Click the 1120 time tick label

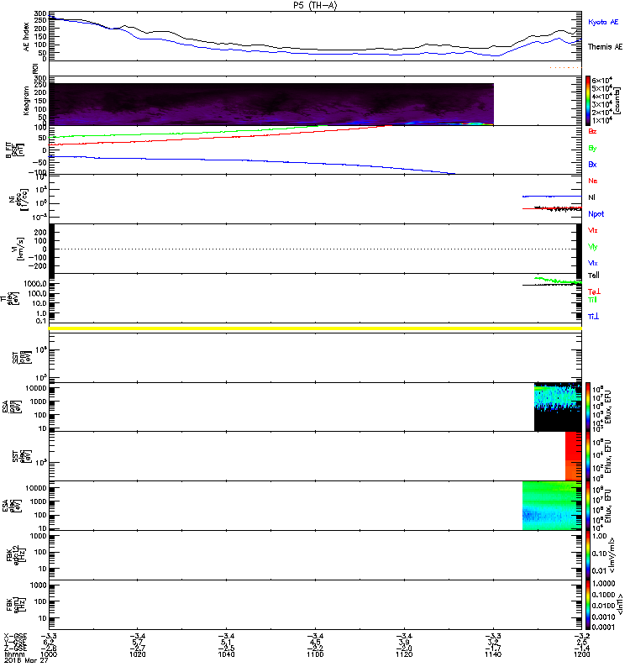(404, 654)
